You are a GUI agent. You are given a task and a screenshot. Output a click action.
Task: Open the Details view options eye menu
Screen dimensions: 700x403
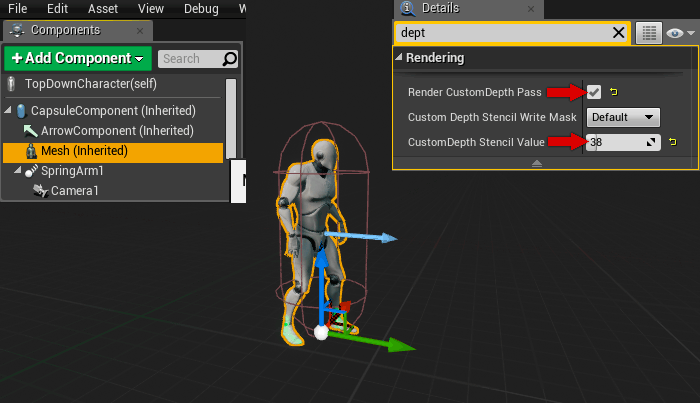point(680,33)
